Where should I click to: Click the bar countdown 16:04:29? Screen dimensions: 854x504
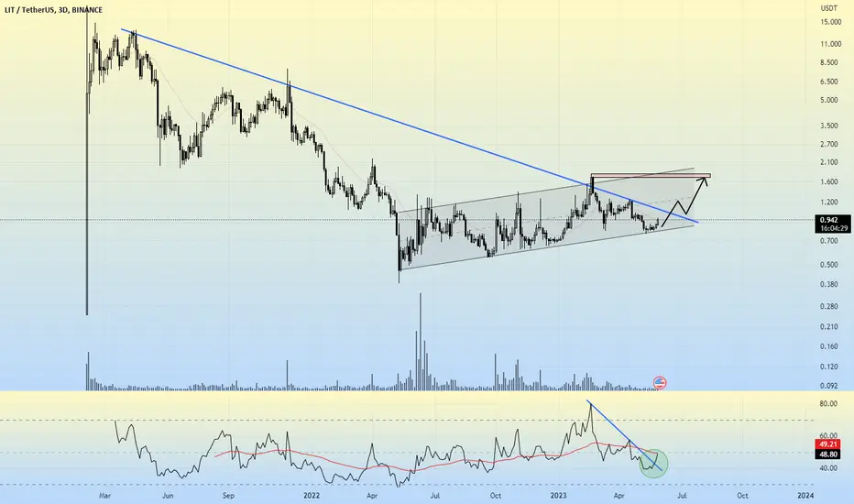pyautogui.click(x=832, y=229)
